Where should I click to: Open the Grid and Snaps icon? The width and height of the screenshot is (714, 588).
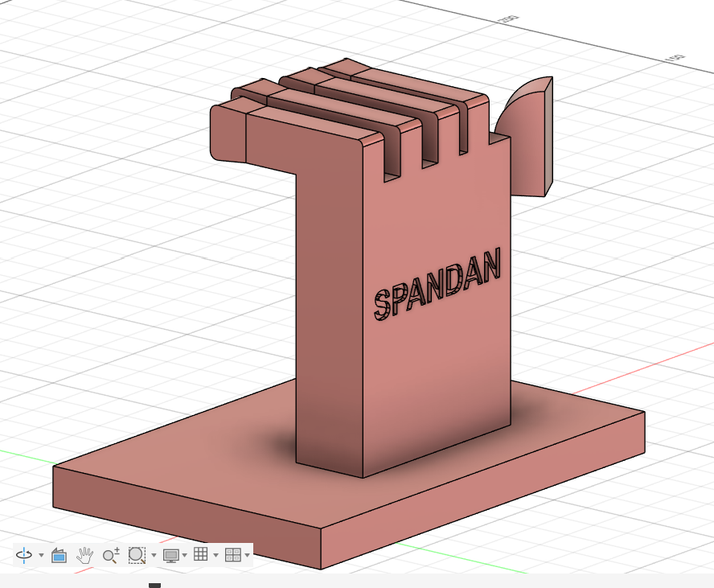point(201,554)
